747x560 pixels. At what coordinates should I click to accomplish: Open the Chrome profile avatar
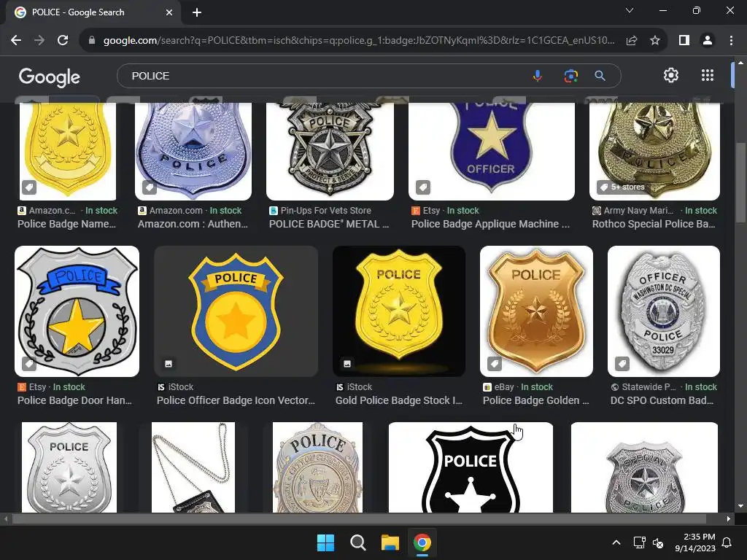tap(708, 41)
